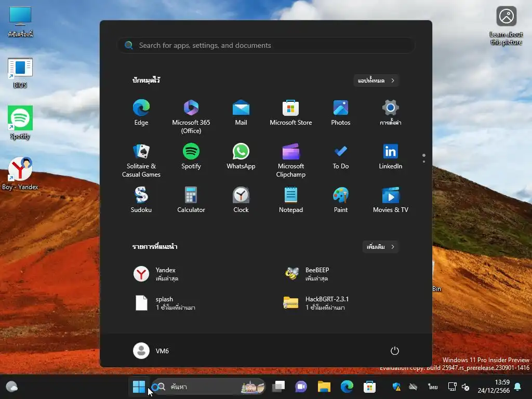Open the notifications bell icon
Image resolution: width=532 pixels, height=399 pixels.
click(x=518, y=387)
